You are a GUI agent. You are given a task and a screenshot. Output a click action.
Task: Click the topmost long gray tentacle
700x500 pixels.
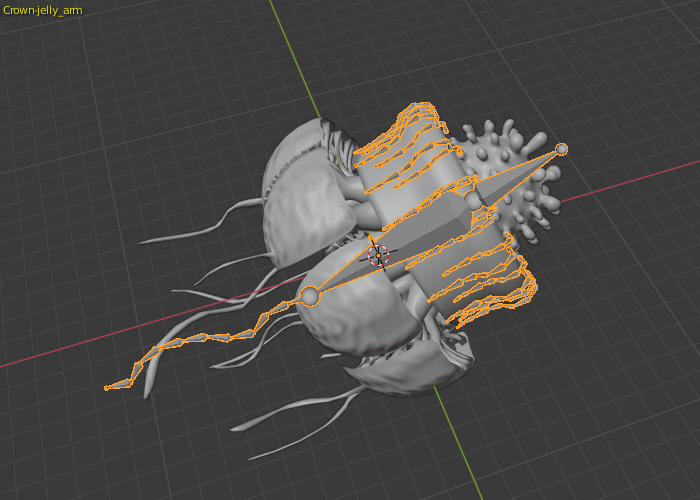pos(201,223)
